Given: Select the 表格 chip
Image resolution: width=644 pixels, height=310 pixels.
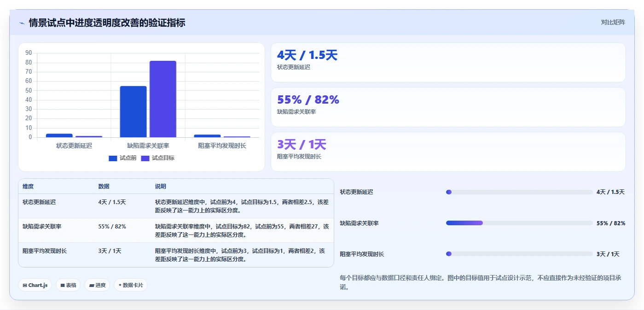Looking at the screenshot, I should click(x=68, y=285).
